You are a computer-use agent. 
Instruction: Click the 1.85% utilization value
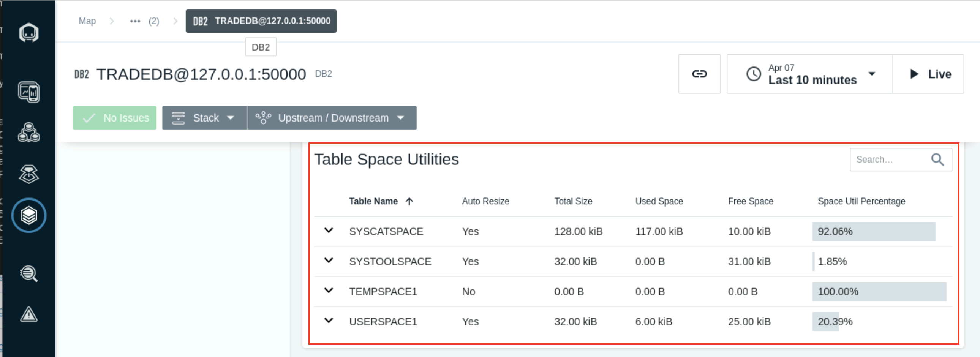(832, 262)
